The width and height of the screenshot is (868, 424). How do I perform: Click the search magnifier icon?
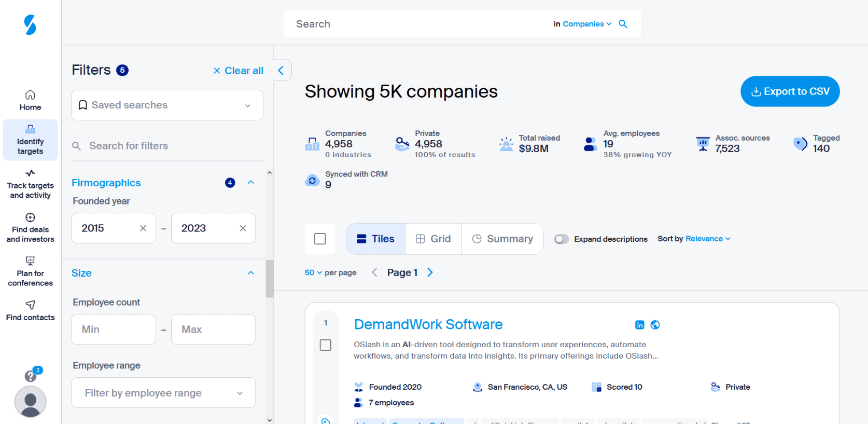click(623, 24)
